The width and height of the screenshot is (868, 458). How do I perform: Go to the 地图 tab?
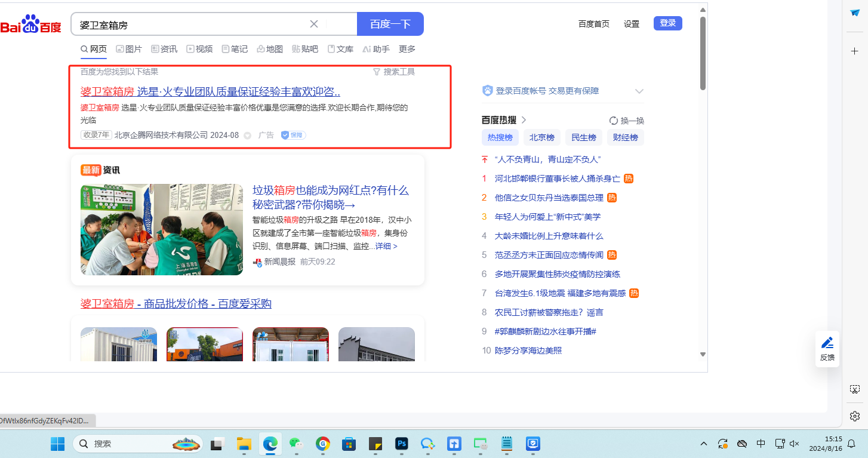[x=270, y=49]
